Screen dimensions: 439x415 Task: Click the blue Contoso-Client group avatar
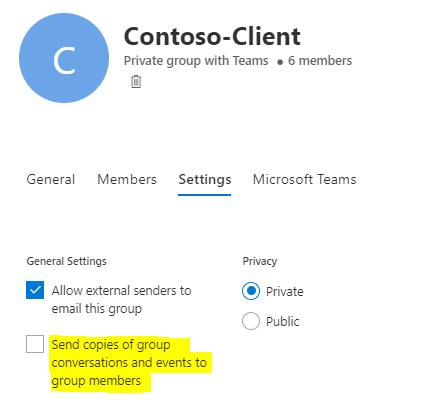click(64, 58)
